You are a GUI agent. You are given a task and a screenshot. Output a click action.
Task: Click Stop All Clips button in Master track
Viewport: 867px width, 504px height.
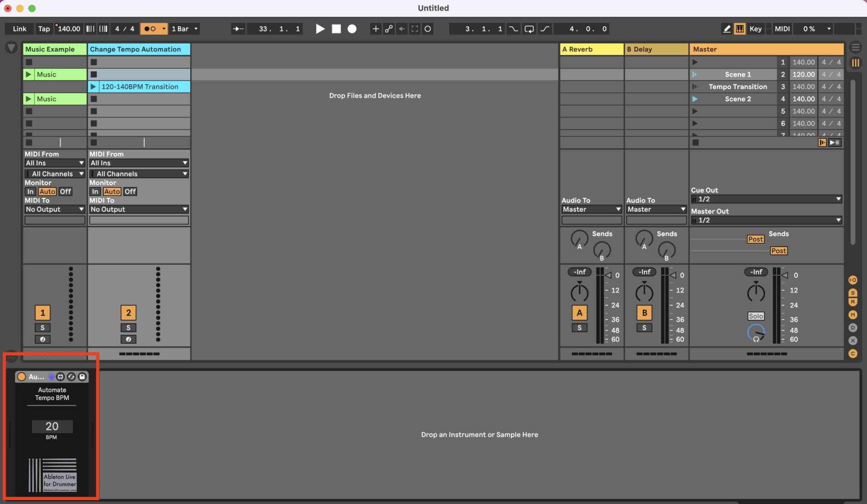pos(695,143)
